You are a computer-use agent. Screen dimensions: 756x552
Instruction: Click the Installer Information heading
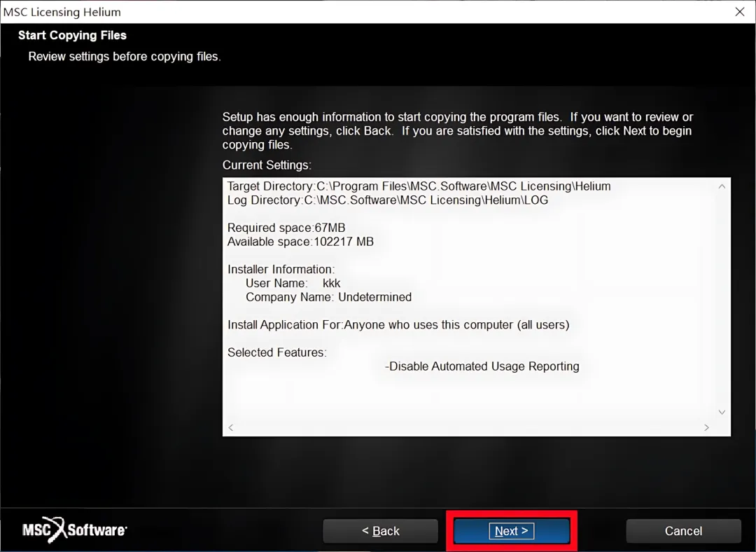pyautogui.click(x=281, y=269)
